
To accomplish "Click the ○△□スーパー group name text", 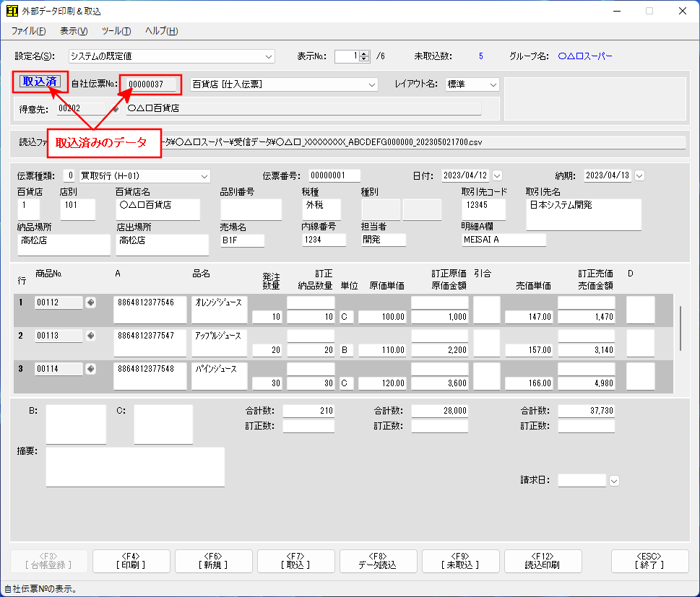I will [x=585, y=56].
